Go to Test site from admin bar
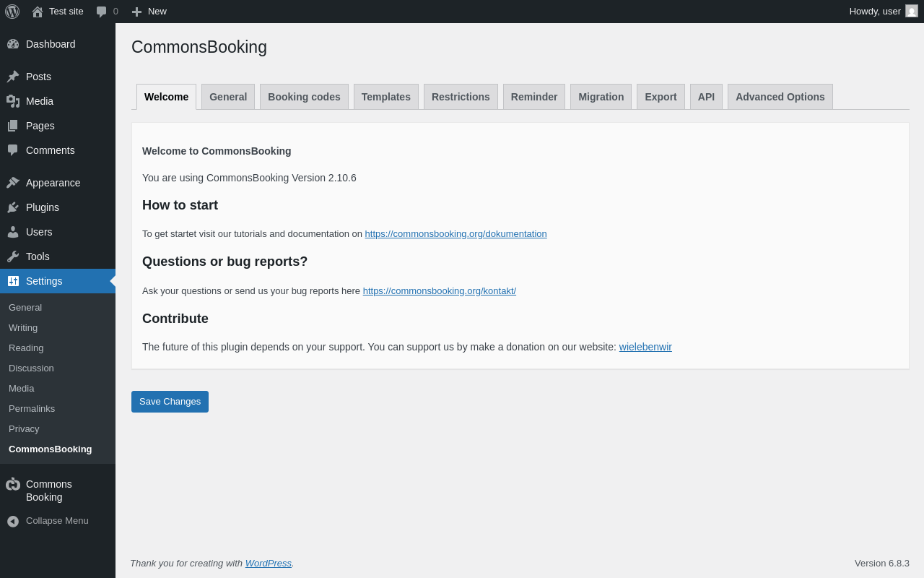Screen dimensions: 924x578 pos(66,12)
